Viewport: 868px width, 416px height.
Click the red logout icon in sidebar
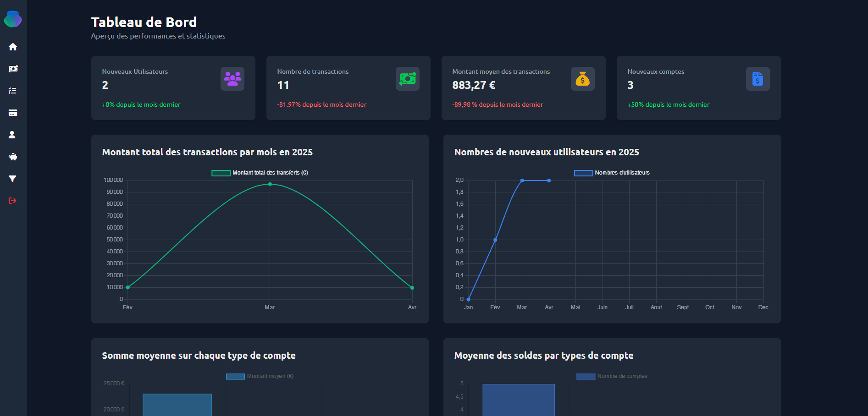click(13, 201)
